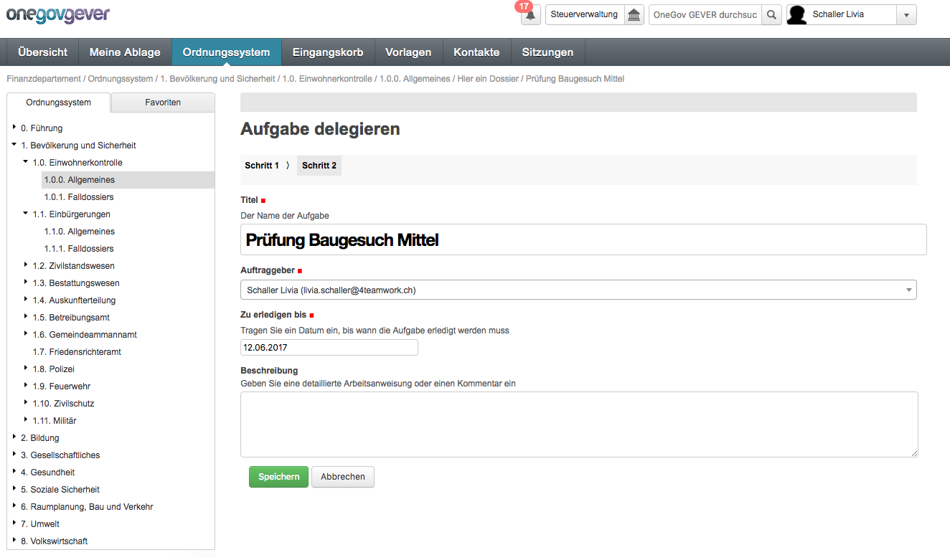The width and height of the screenshot is (950, 560).
Task: Click the user avatar silhouette
Action: point(797,15)
